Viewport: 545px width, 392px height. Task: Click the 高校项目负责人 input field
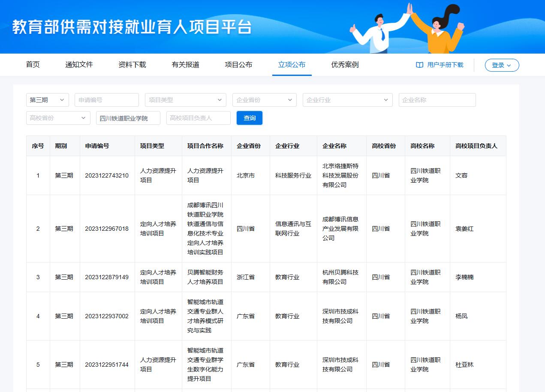(x=198, y=118)
